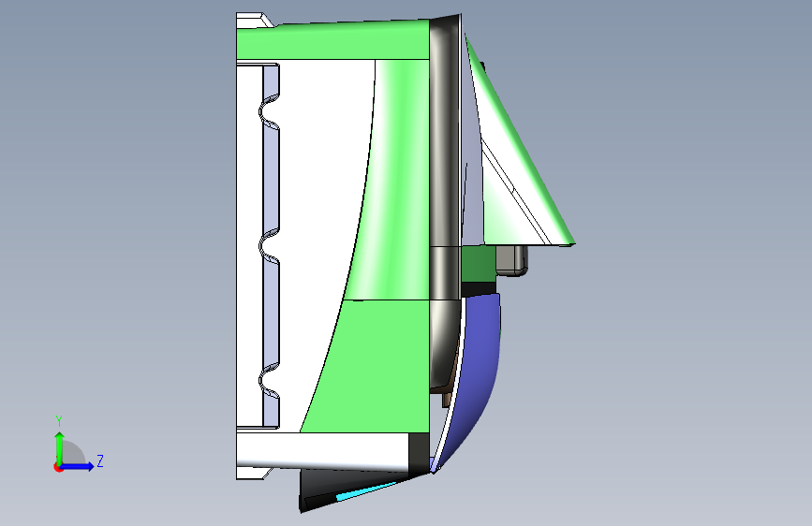Click the red X axis ball on triad
Screen dimensions: 812x526
point(58,467)
